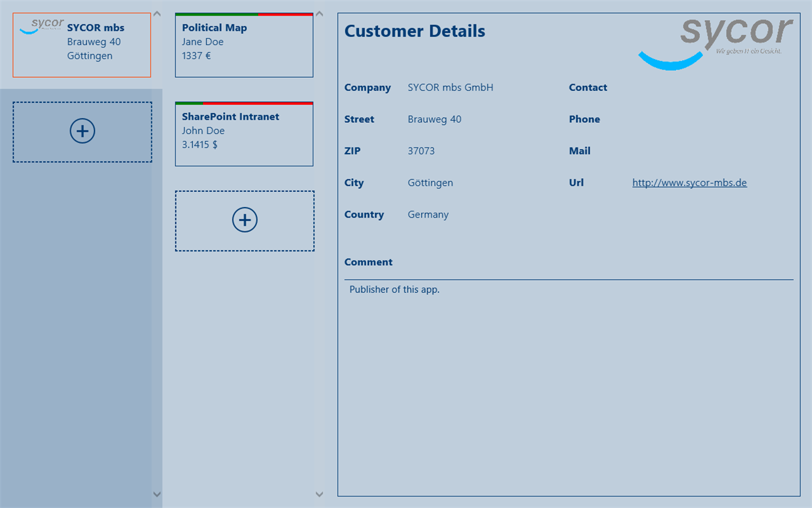
Task: Click the ZIP value 37073
Action: point(421,151)
